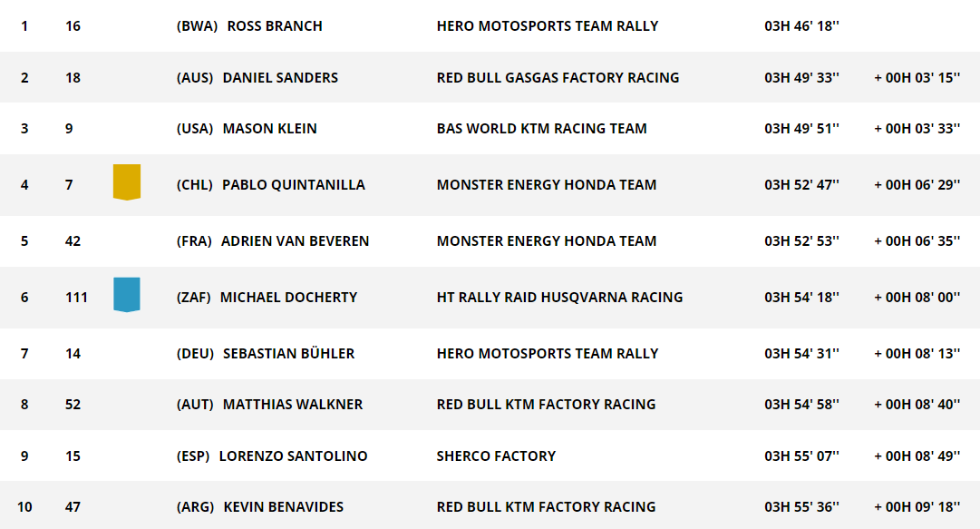Select bib number 42 in fifth row
This screenshot has height=529, width=980.
(73, 240)
